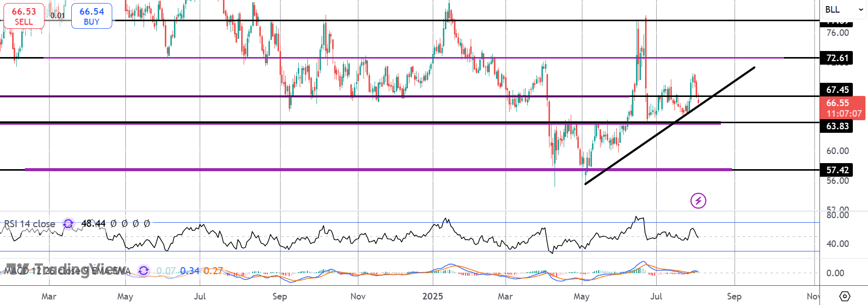Screen dimensions: 868x305
Task: Click the MACD indicator refresh icon
Action: pyautogui.click(x=144, y=271)
